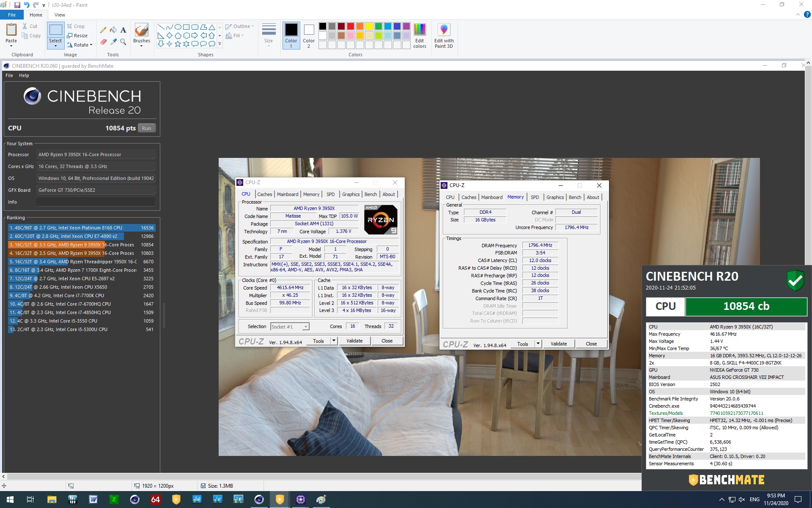Click Validate in CPU-Z Memory window

559,344
